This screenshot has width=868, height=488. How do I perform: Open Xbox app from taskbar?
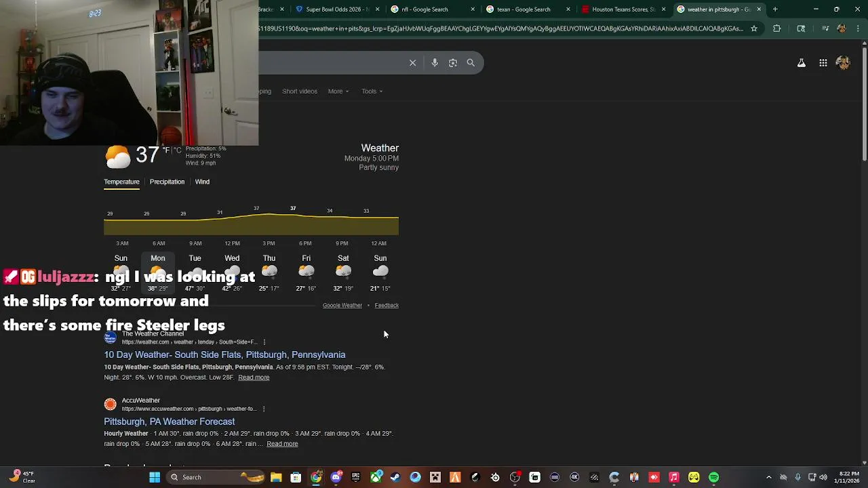tap(376, 477)
